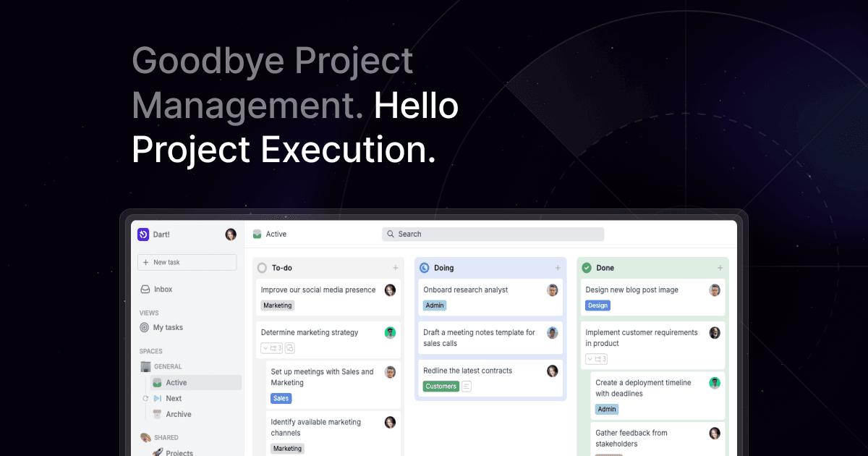Click the blue Sales tag
Screen dimensions: 868x456
(281, 398)
